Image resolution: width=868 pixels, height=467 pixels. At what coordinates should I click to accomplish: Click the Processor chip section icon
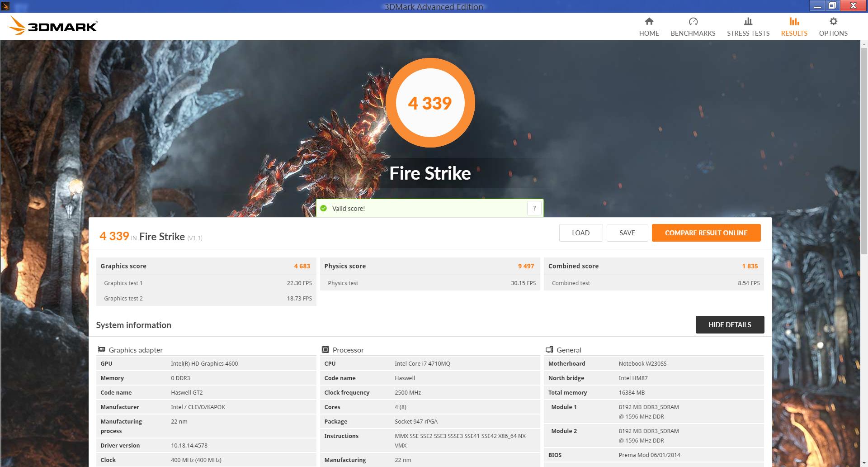pyautogui.click(x=325, y=350)
